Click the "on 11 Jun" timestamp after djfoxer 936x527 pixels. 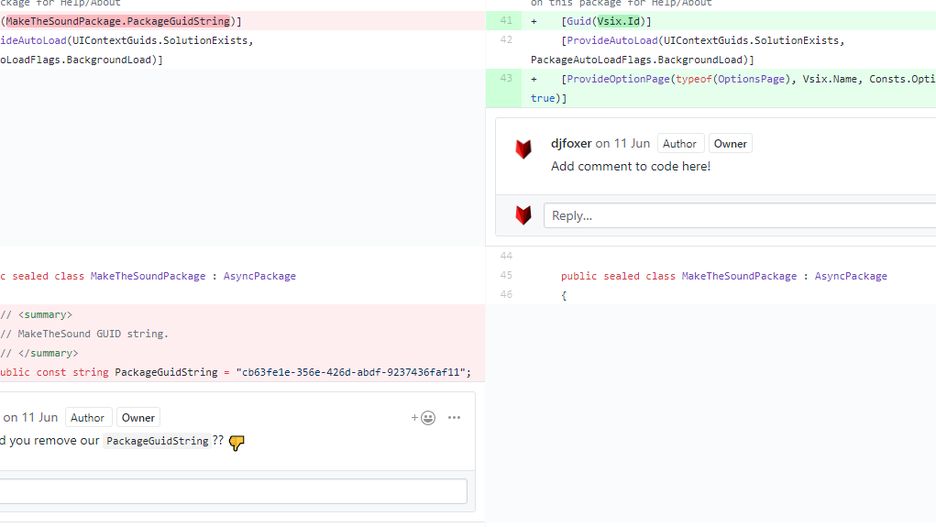pyautogui.click(x=623, y=143)
